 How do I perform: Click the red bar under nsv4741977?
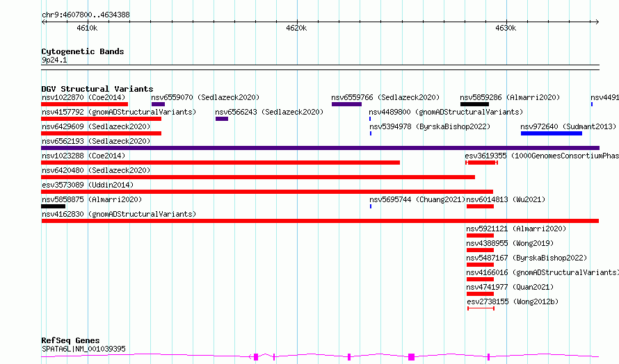click(x=480, y=294)
